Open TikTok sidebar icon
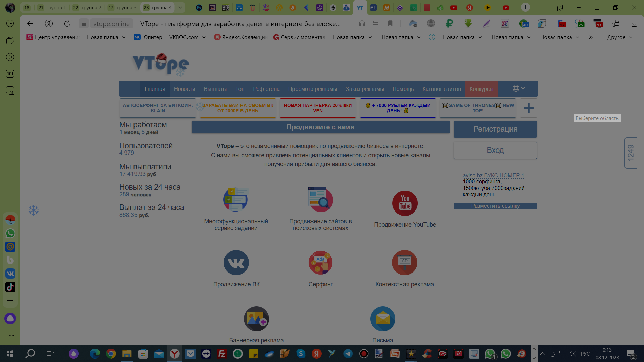This screenshot has height=362, width=644. coord(10,287)
